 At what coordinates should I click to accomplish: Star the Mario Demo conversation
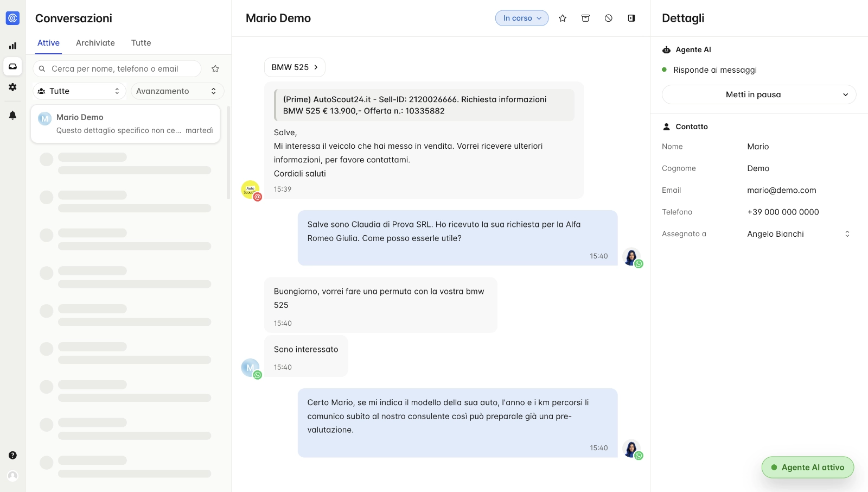coord(563,18)
